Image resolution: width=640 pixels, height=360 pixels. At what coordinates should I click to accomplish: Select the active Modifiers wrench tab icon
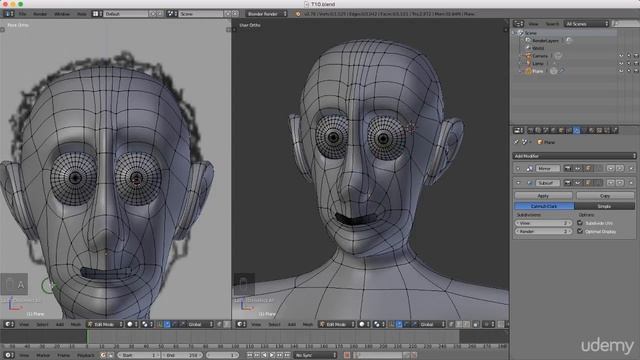[576, 130]
